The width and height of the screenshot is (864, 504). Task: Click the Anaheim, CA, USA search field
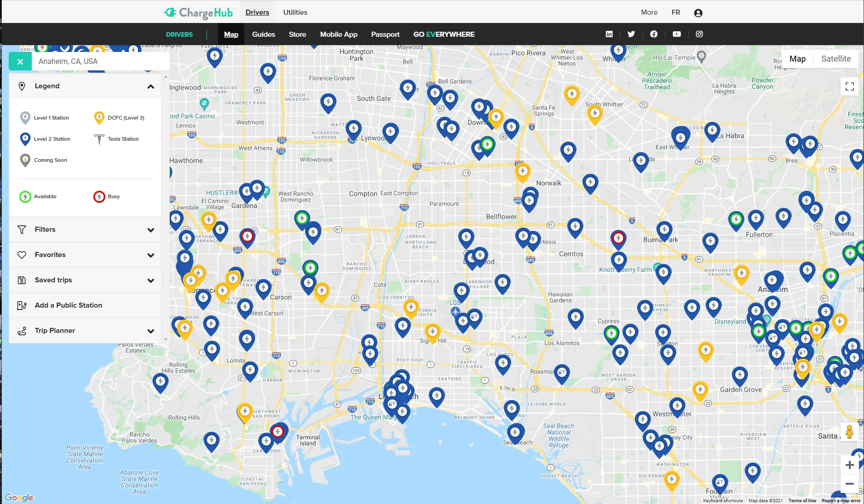pos(100,61)
